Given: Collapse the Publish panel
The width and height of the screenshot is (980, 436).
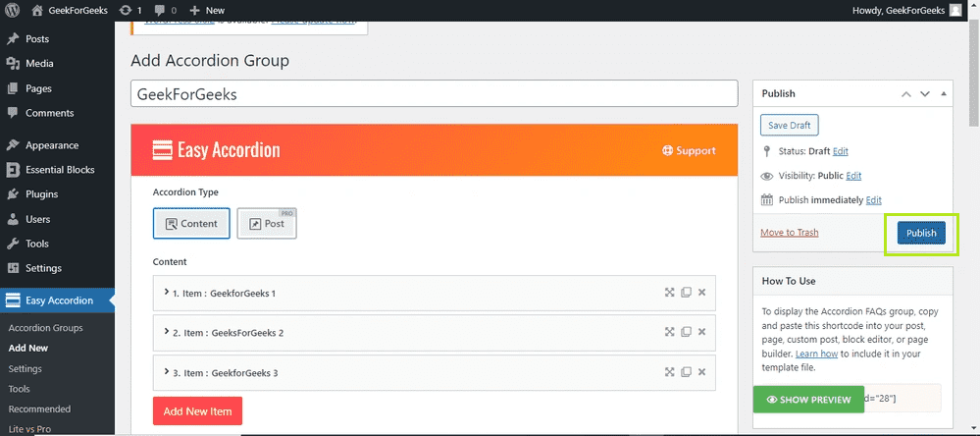Looking at the screenshot, I should pos(943,94).
